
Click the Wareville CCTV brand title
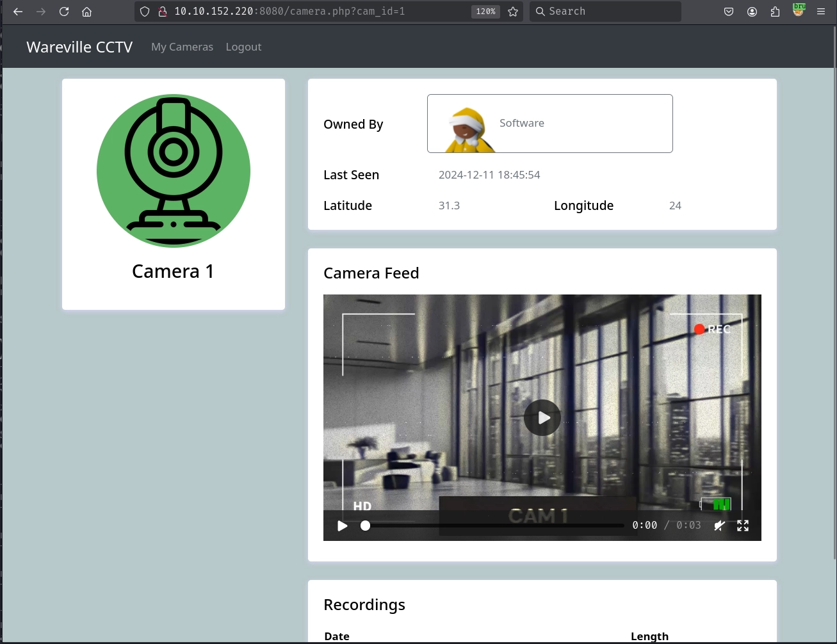pyautogui.click(x=79, y=47)
